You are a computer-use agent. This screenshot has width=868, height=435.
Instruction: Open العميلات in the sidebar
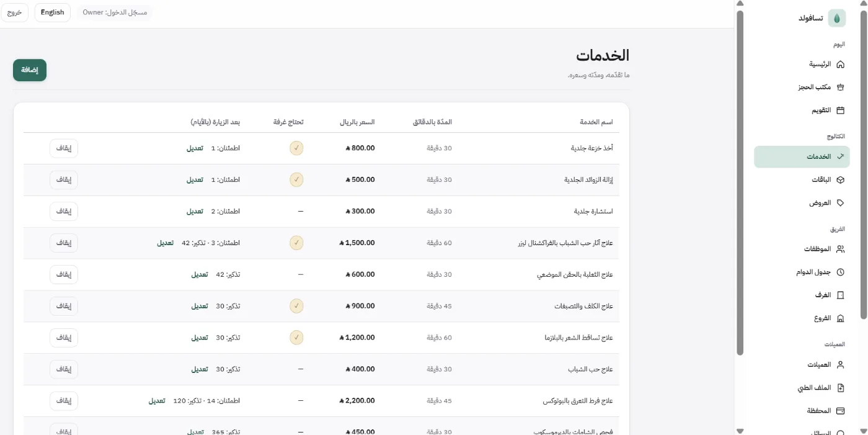[x=802, y=365]
